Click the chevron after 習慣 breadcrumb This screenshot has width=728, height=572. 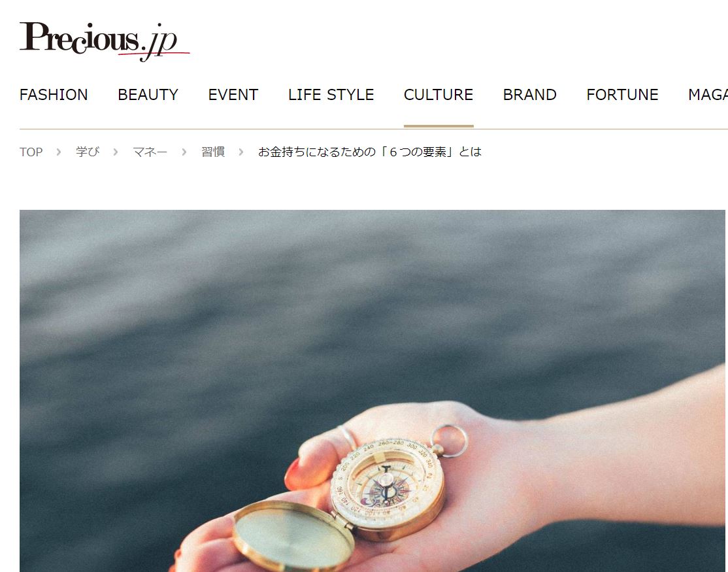(x=241, y=152)
